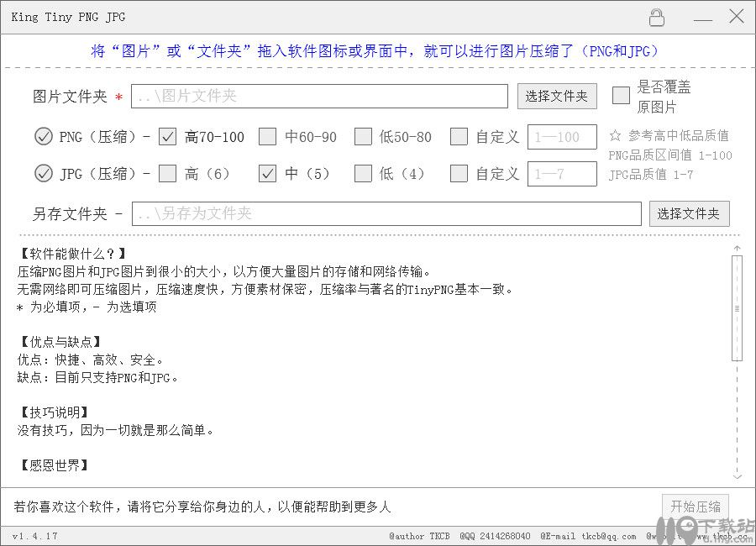Click the 图片文件夹 label

point(70,97)
